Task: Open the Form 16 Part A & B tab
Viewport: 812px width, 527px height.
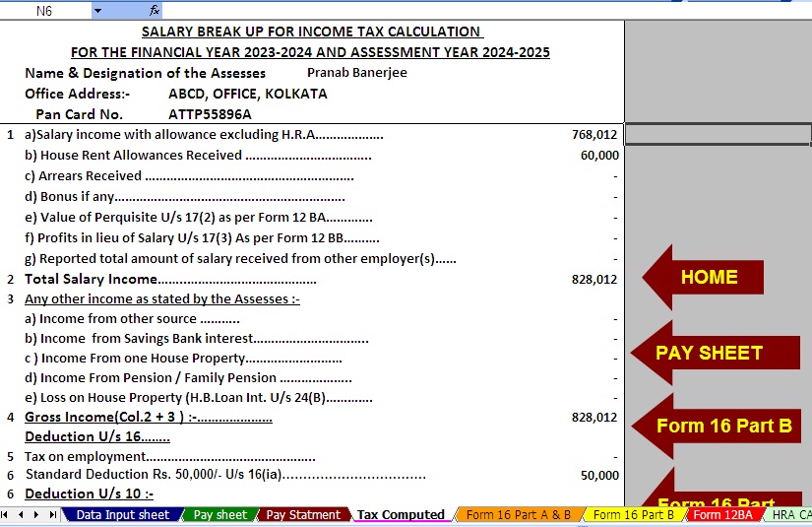Action: (519, 514)
